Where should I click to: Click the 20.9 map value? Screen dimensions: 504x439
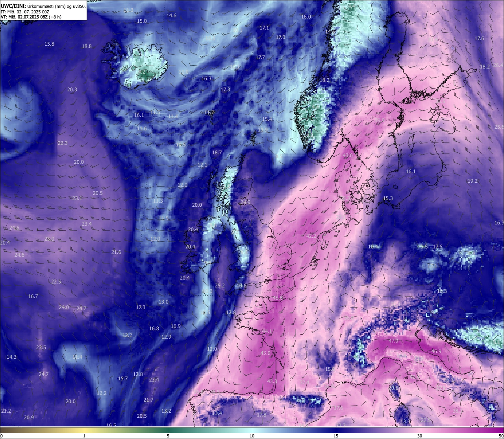29,418
